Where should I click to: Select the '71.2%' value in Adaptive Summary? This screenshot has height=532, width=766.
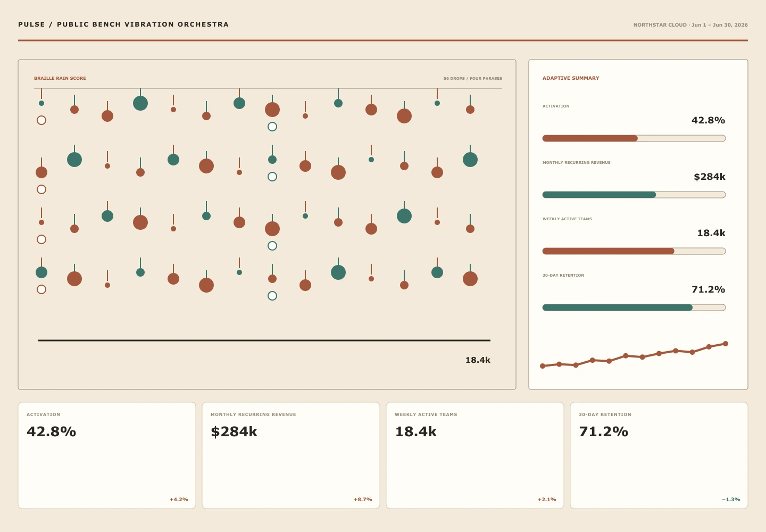708,289
